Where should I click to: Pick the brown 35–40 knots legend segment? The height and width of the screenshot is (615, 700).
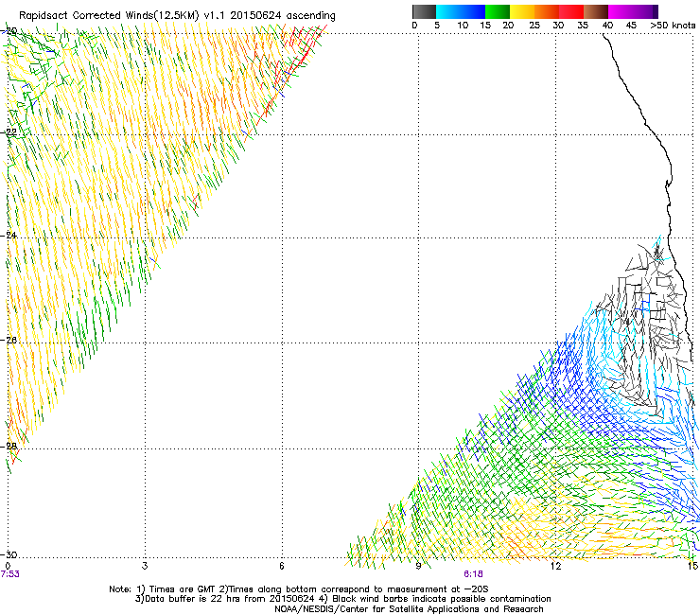[596, 11]
